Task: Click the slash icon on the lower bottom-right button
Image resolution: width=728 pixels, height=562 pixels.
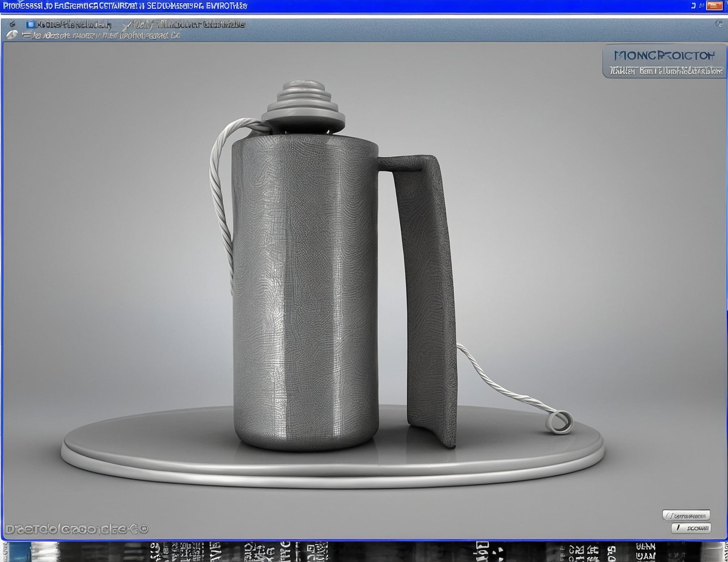Action: pyautogui.click(x=678, y=528)
